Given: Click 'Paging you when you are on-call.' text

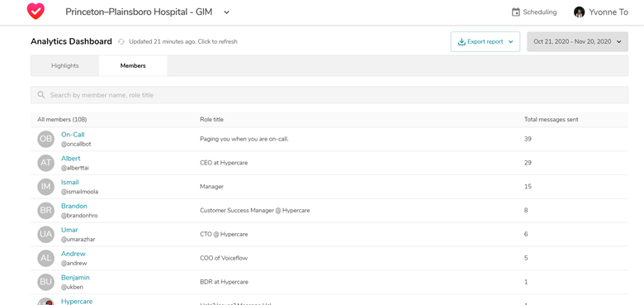Looking at the screenshot, I should [244, 139].
